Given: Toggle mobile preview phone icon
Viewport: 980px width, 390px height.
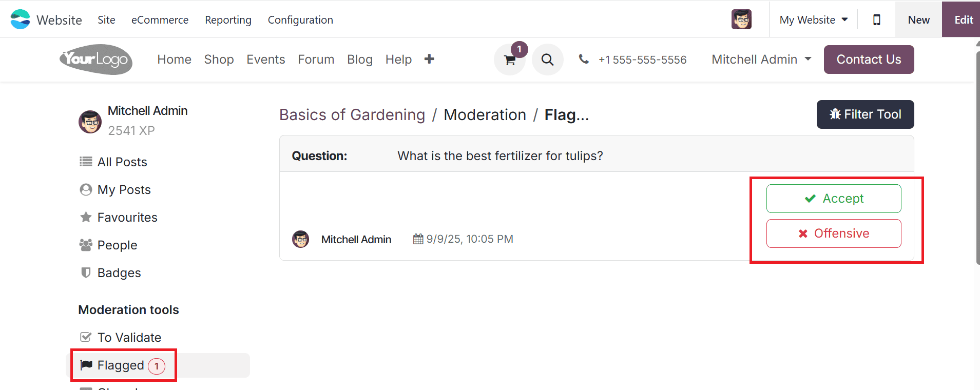Looking at the screenshot, I should tap(877, 19).
